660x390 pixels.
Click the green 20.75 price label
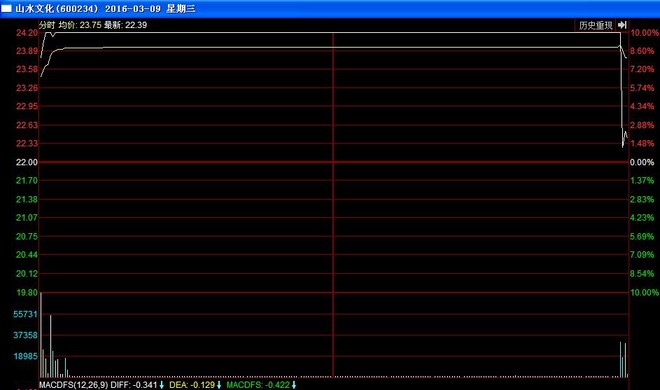click(27, 236)
